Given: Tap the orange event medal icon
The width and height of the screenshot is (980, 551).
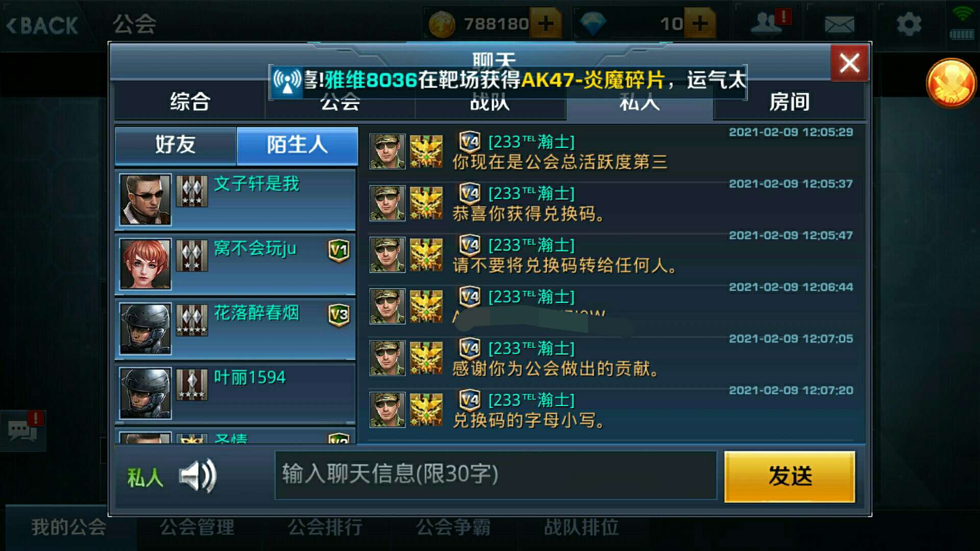Looking at the screenshot, I should click(951, 83).
